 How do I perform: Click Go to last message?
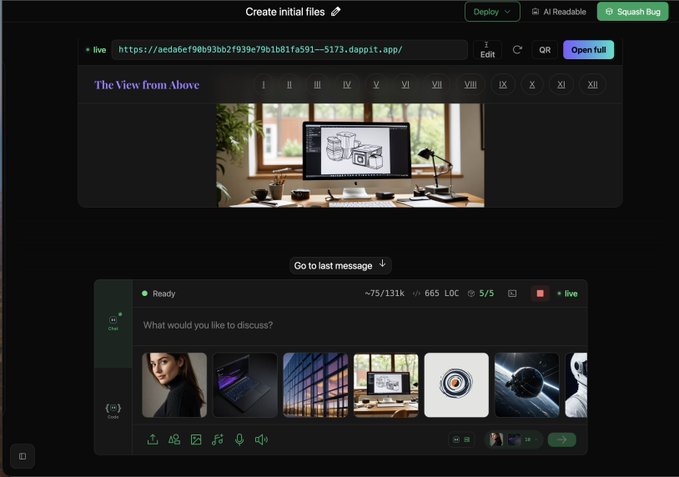coord(340,265)
